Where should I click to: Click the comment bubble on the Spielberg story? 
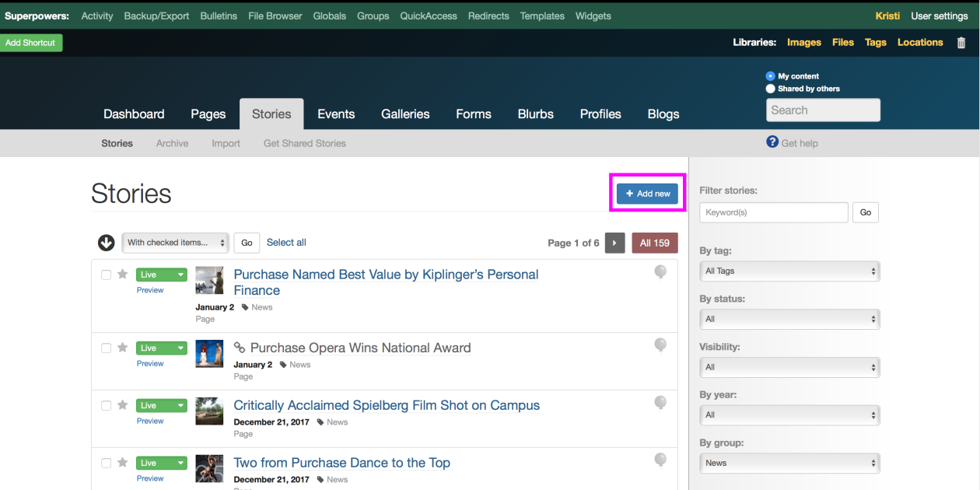coord(660,402)
